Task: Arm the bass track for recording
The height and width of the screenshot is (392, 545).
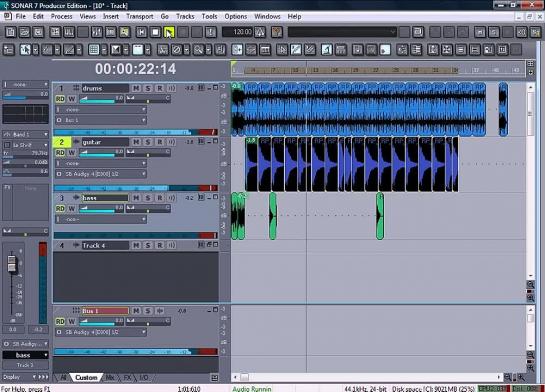Action: [160, 198]
